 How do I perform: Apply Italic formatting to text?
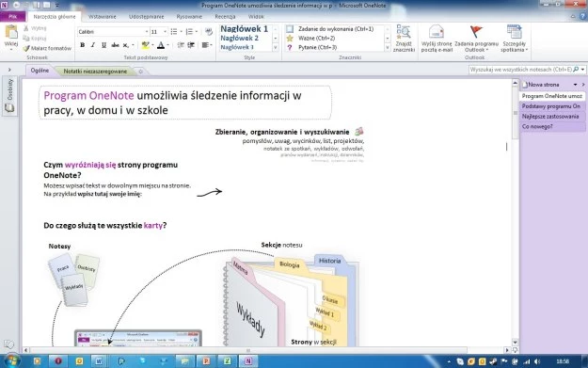pos(93,45)
